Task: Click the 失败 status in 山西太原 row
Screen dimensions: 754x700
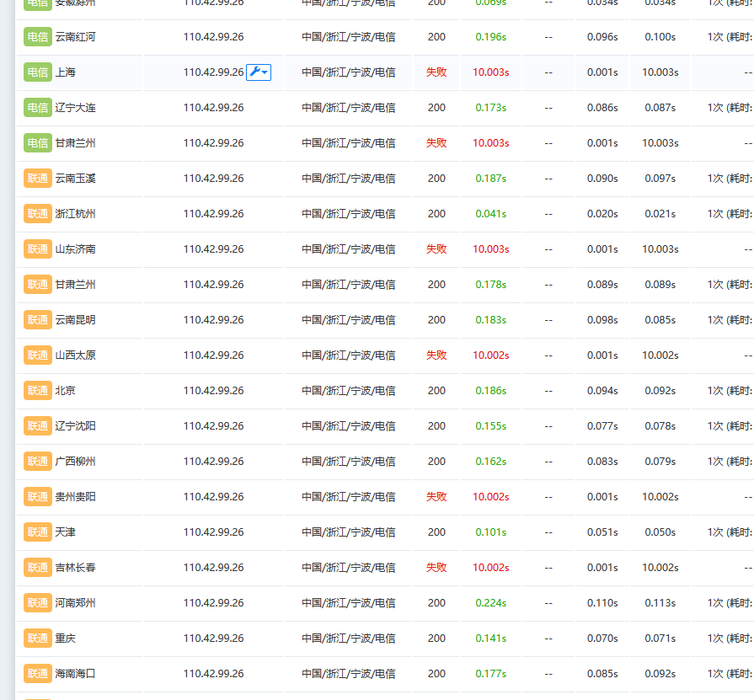Action: tap(436, 355)
